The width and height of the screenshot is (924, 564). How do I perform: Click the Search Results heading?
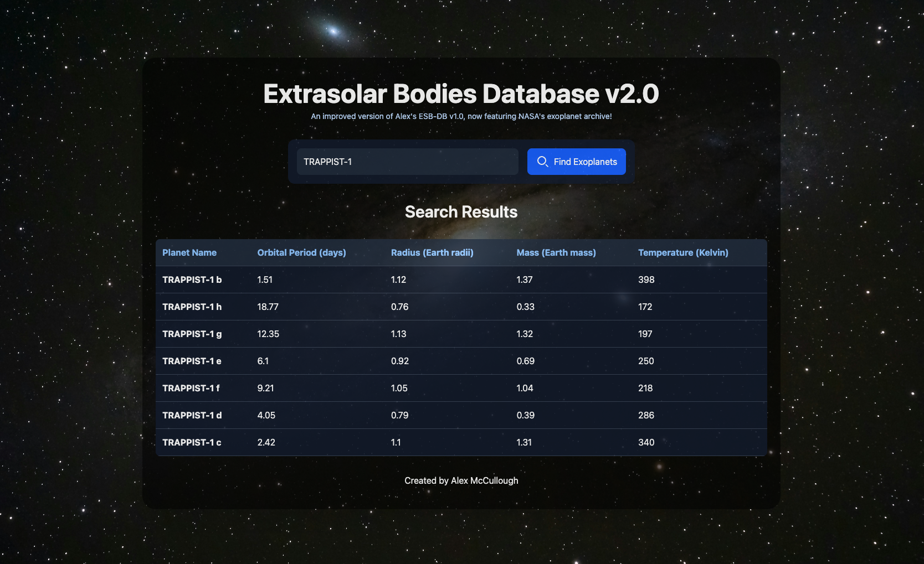[x=461, y=212]
